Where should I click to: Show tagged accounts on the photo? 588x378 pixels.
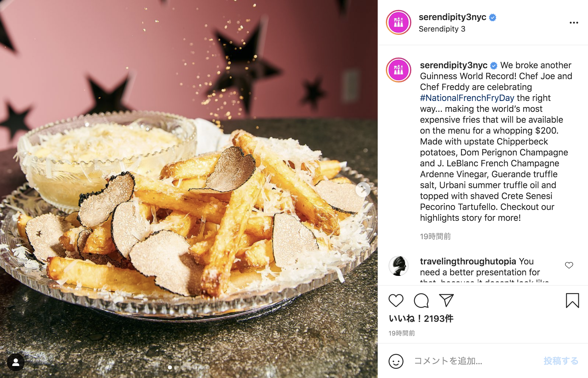(x=16, y=363)
